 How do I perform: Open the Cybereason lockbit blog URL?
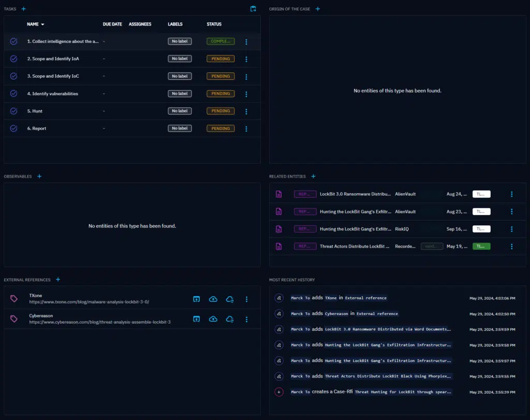tap(100, 322)
